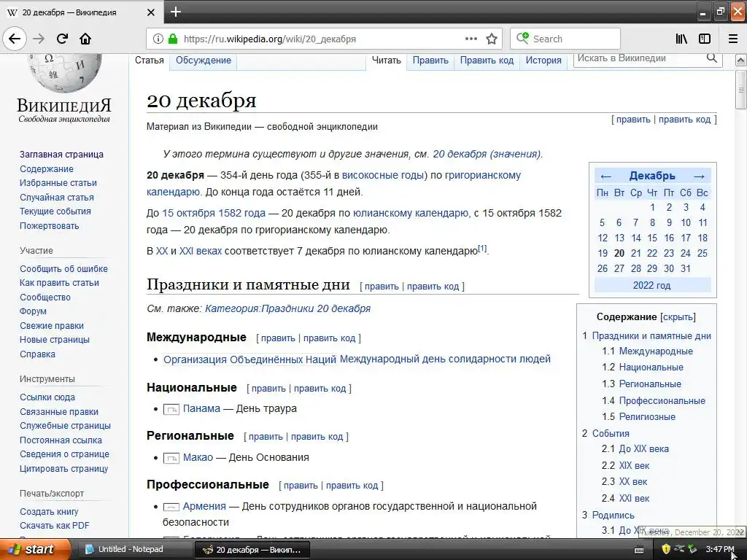747x560 pixels.
Task: Open footnote reference [1]
Action: tap(482, 248)
